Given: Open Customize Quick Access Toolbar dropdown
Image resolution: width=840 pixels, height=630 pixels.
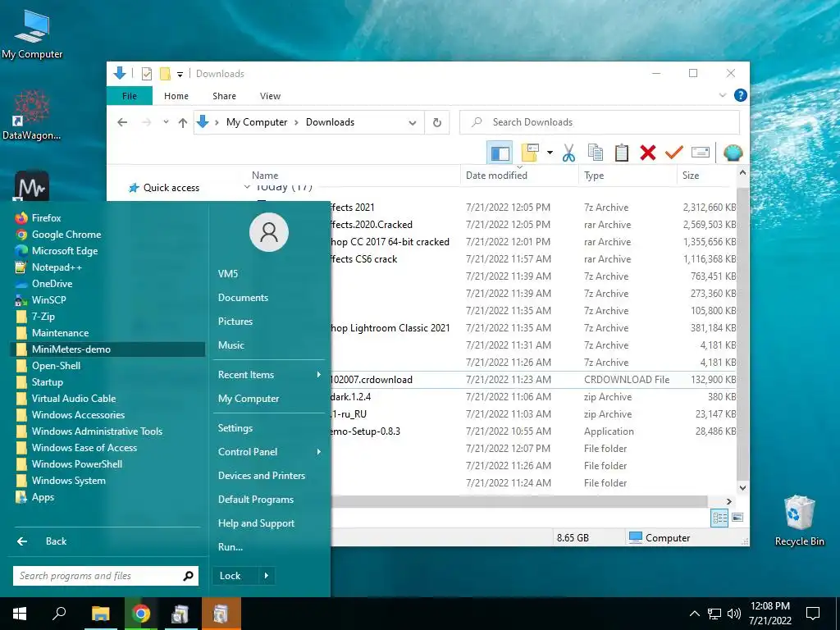Looking at the screenshot, I should 180,74.
